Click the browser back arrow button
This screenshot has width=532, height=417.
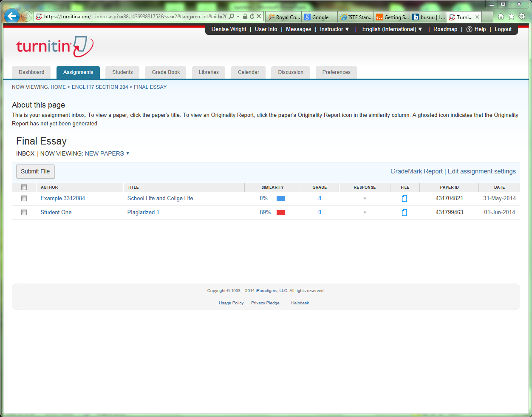(x=12, y=17)
